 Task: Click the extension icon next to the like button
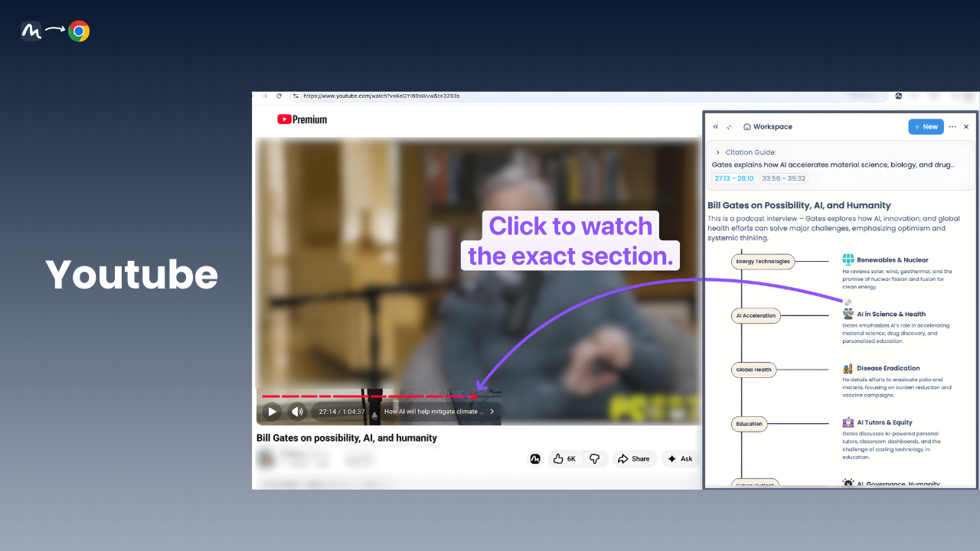(535, 458)
